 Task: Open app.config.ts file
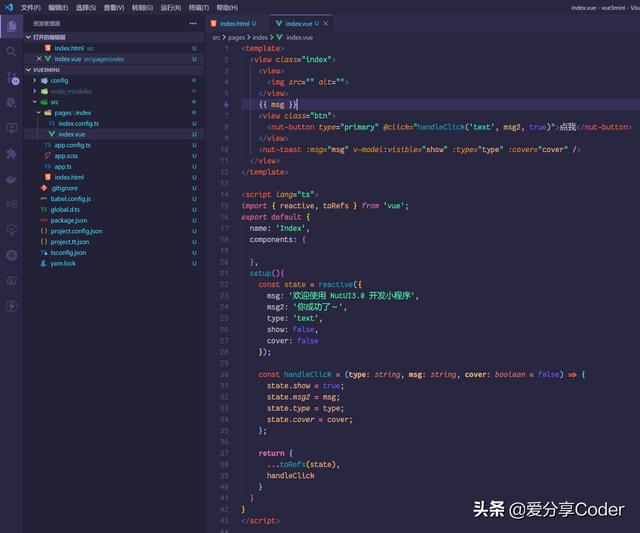pyautogui.click(x=114, y=145)
